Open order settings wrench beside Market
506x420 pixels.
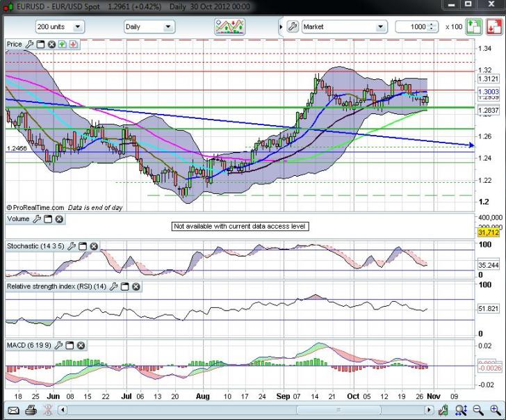[293, 26]
